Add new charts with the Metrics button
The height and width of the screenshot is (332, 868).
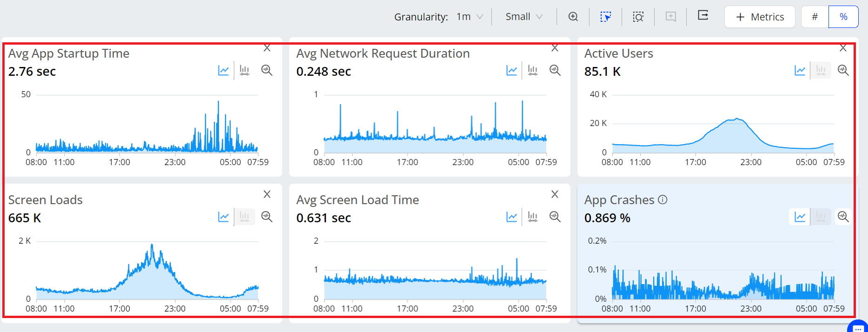pos(760,17)
